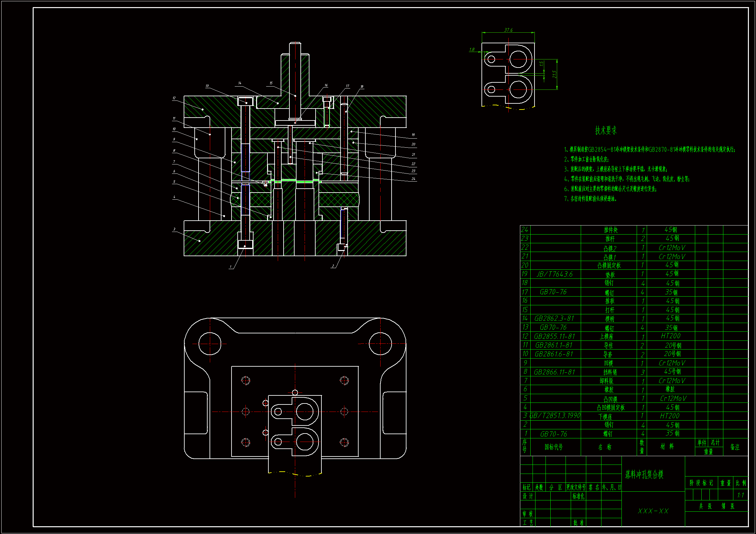The image size is (756, 534).
Task: Select the 1:1 scale value cell
Action: pos(740,495)
